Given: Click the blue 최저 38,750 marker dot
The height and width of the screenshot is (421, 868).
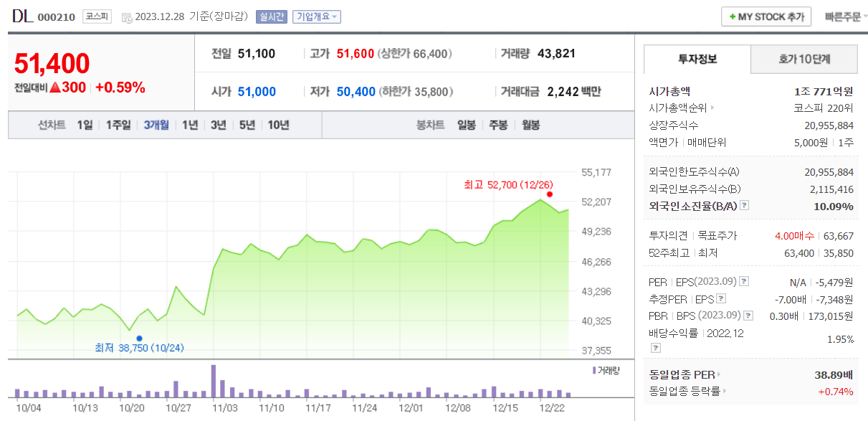Looking at the screenshot, I should 139,338.
